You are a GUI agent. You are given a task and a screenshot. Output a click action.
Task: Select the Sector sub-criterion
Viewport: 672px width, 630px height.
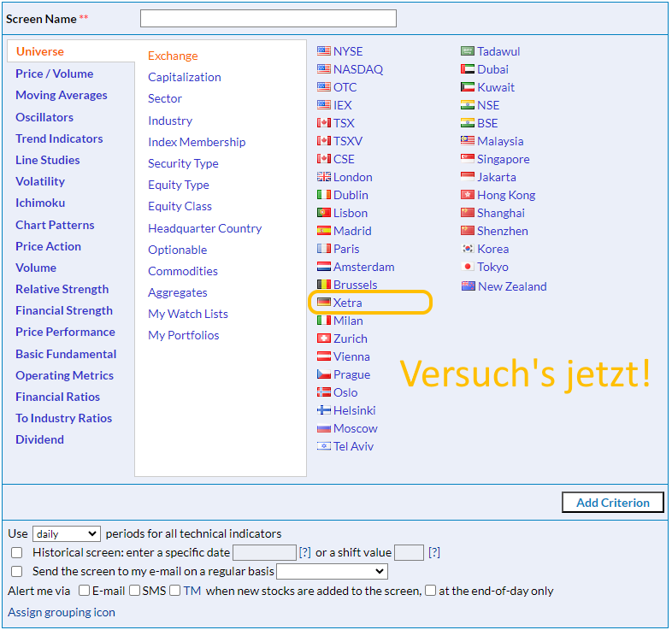[x=165, y=98]
